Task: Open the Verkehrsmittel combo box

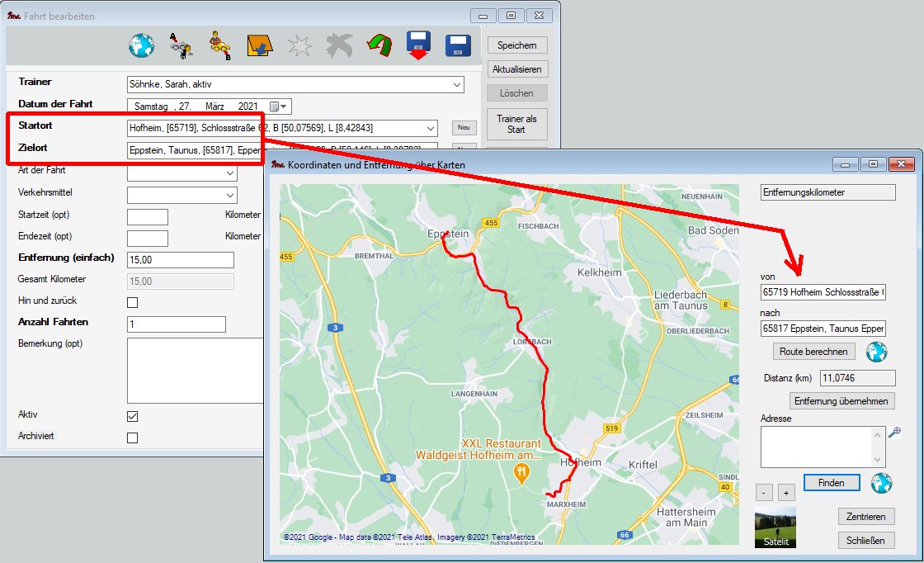Action: coord(229,195)
